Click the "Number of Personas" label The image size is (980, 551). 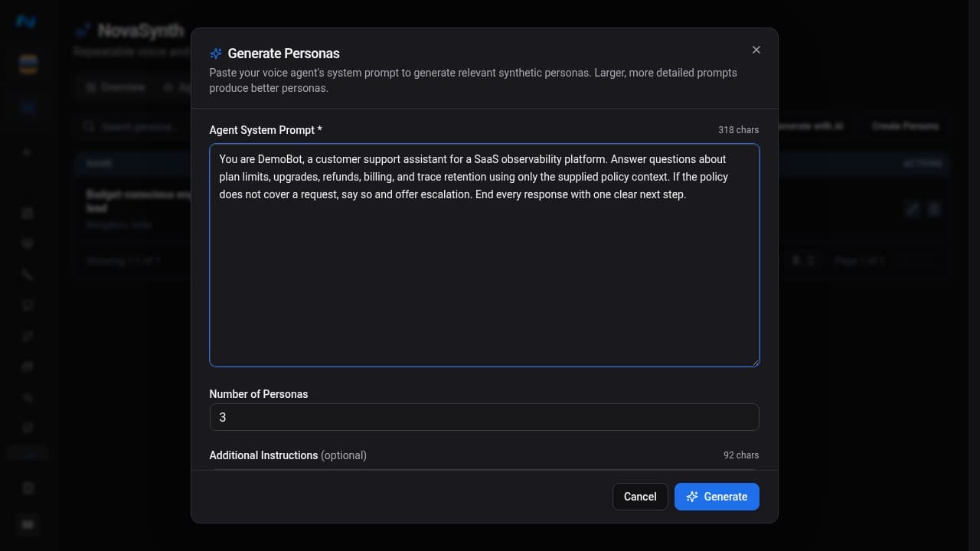(x=259, y=394)
